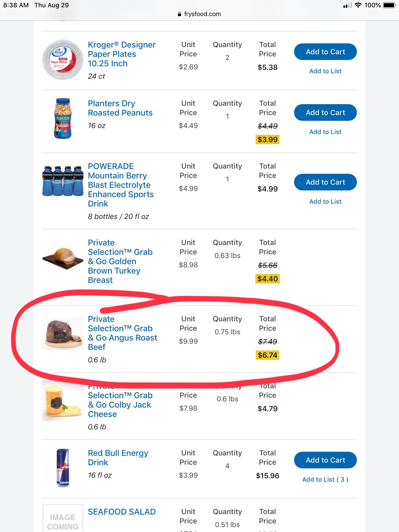Open the POWERADE bottles product image
The image size is (399, 532).
tap(63, 181)
